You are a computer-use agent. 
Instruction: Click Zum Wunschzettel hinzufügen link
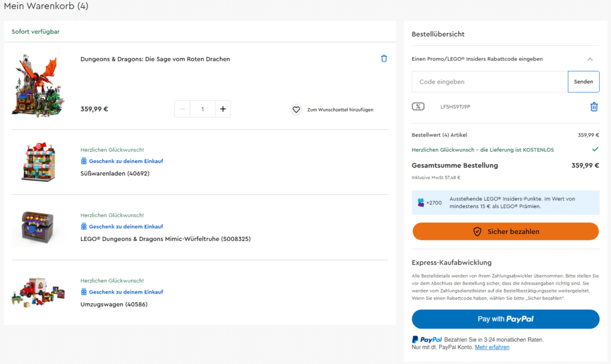click(340, 110)
